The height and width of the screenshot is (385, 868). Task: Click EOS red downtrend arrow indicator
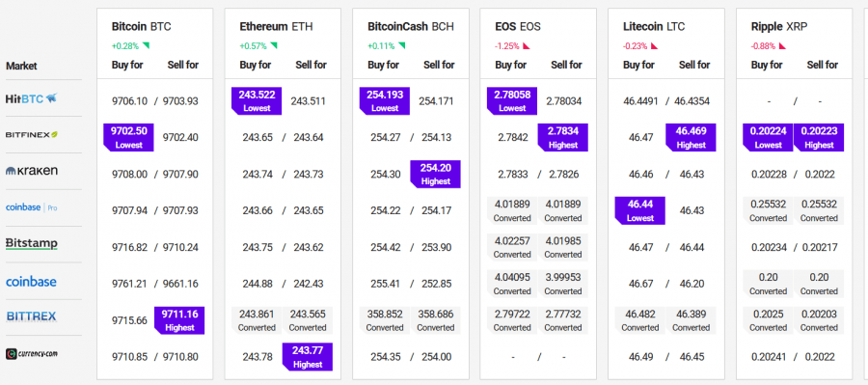point(527,46)
